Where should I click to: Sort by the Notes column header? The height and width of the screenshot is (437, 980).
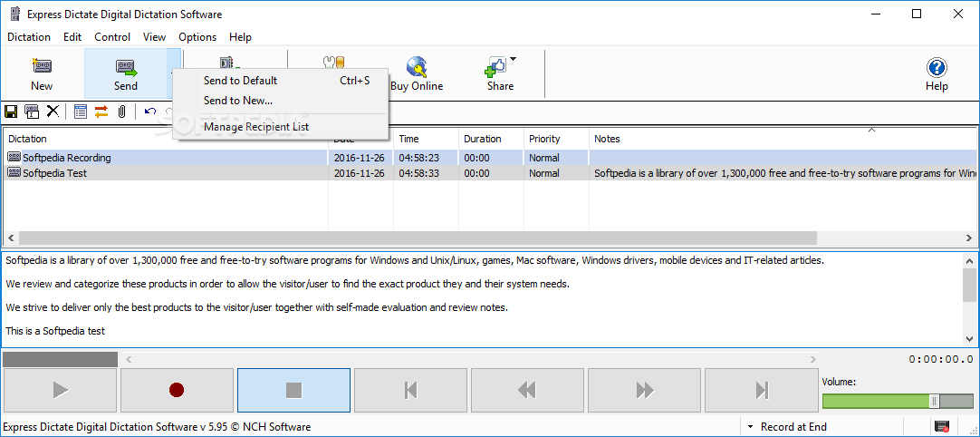[783, 139]
